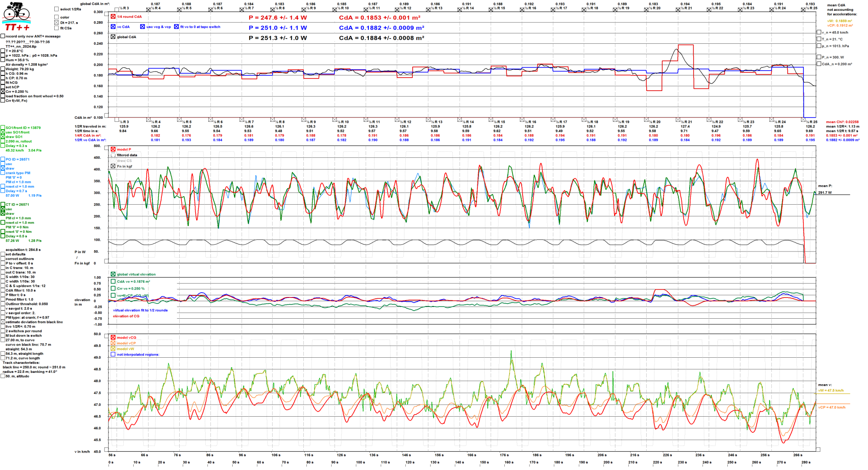Toggle the Outliner threshold: 0.050 checkbox

(x=3, y=304)
